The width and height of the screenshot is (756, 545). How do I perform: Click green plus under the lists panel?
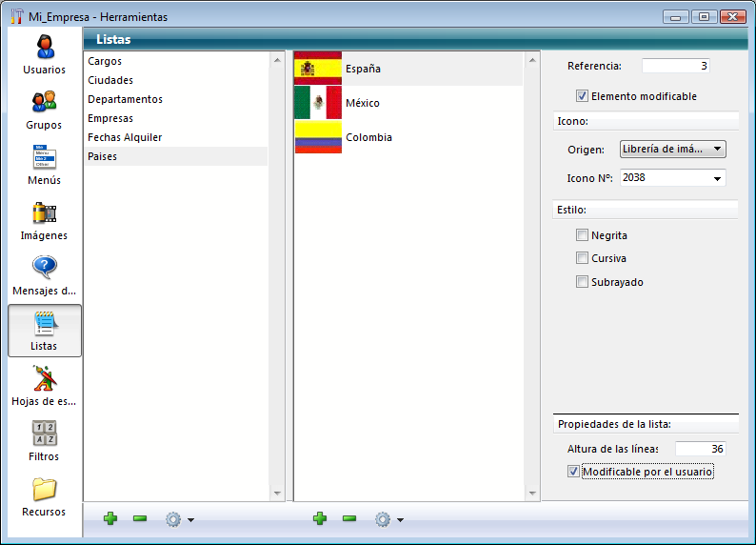pos(110,518)
